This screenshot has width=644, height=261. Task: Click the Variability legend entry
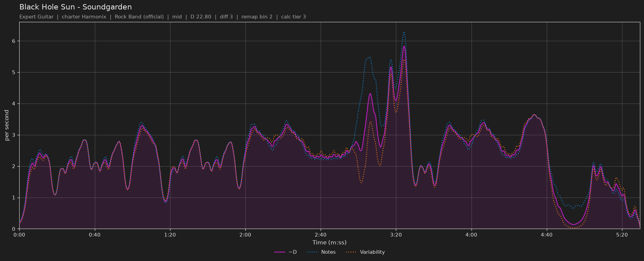click(x=366, y=252)
